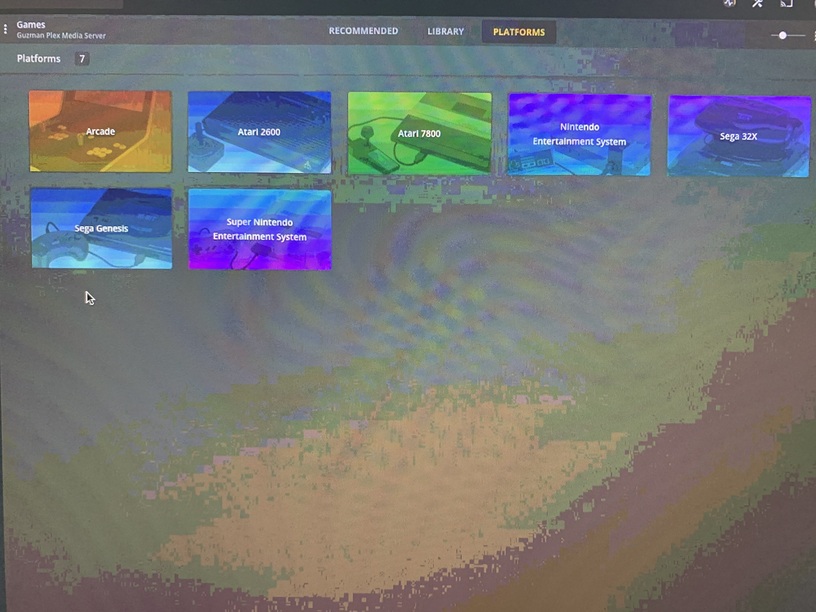Switch to the Library tab
Screen dimensions: 816x612
tap(445, 32)
